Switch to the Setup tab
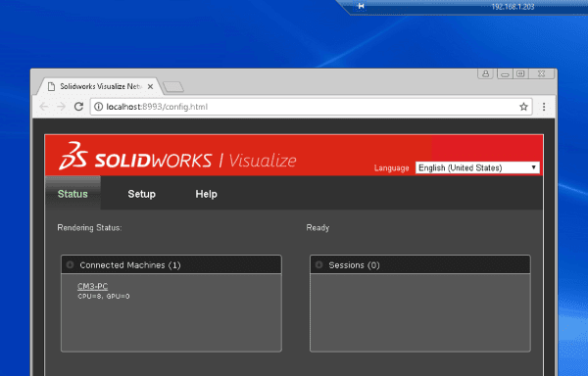The height and width of the screenshot is (376, 588). 141,194
